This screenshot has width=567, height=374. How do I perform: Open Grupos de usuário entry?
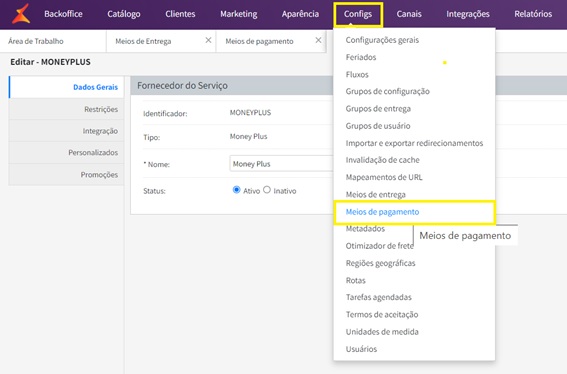click(x=378, y=126)
